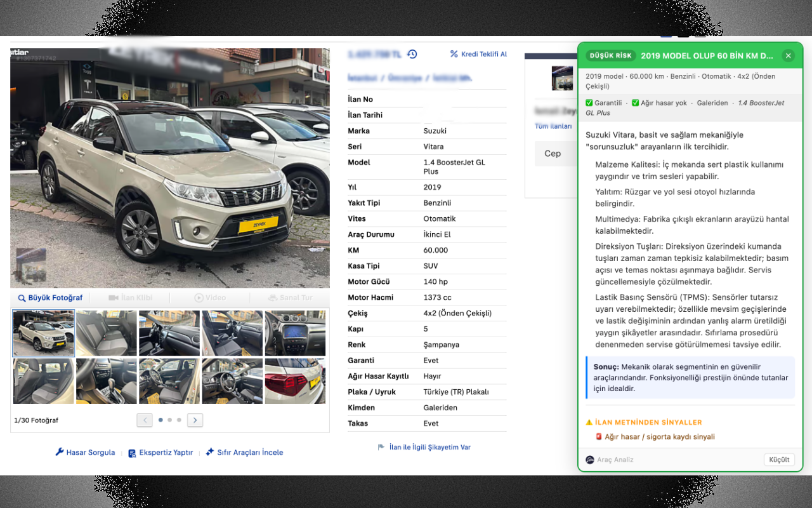Go to next photo page arrow

pos(195,420)
